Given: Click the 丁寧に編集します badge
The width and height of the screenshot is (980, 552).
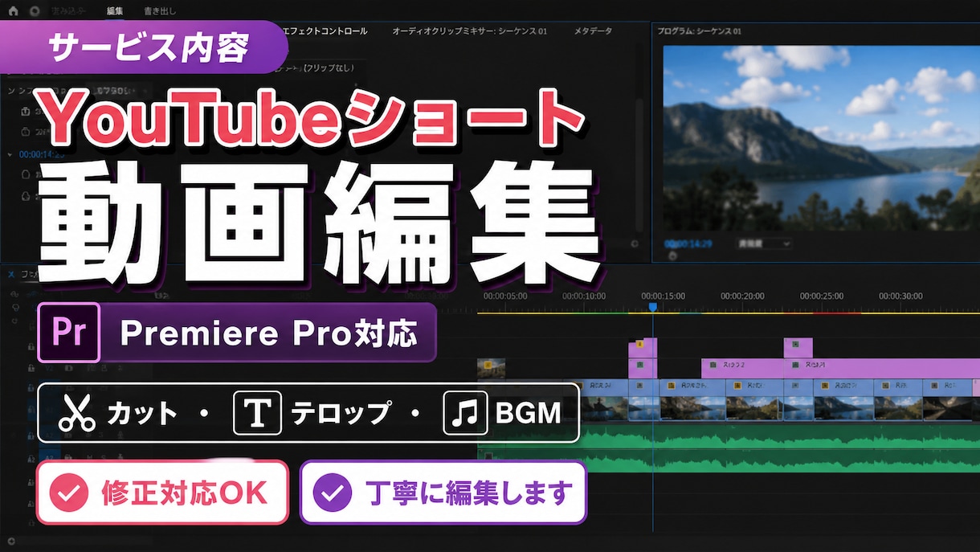Looking at the screenshot, I should pos(443,492).
